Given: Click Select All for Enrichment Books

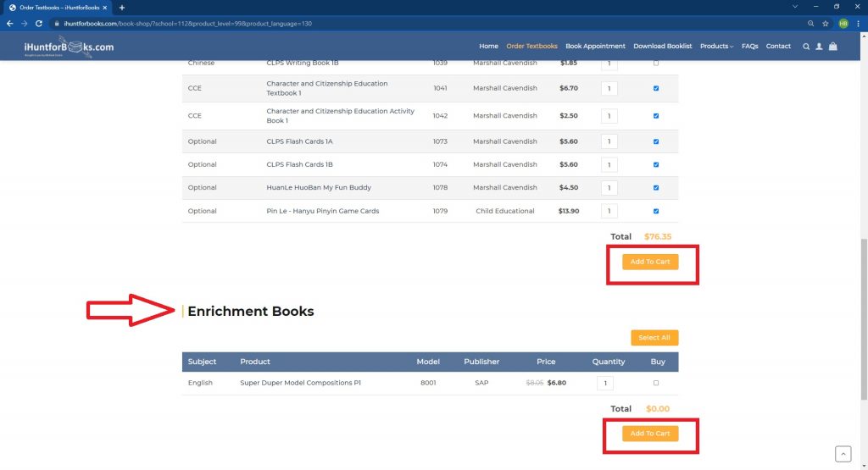Looking at the screenshot, I should 654,338.
